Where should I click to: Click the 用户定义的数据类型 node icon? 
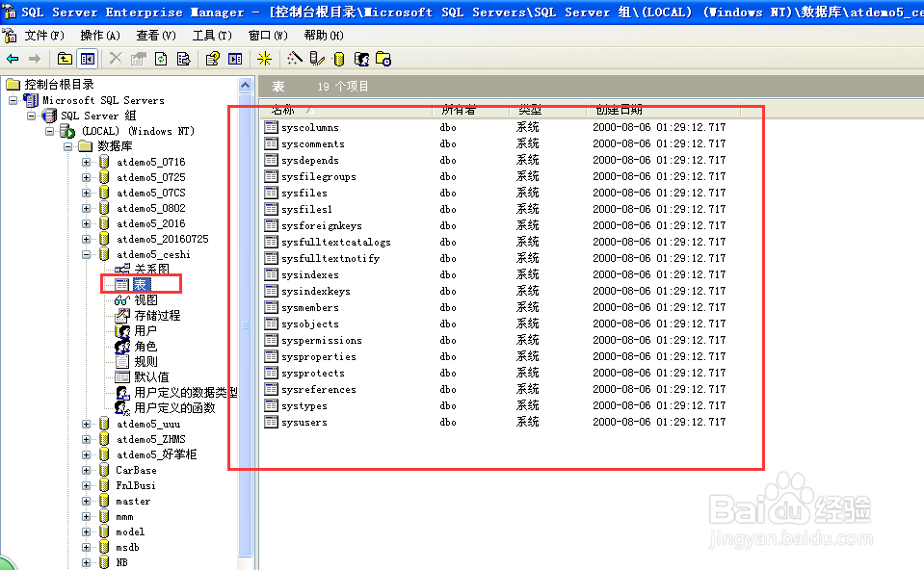coord(122,392)
